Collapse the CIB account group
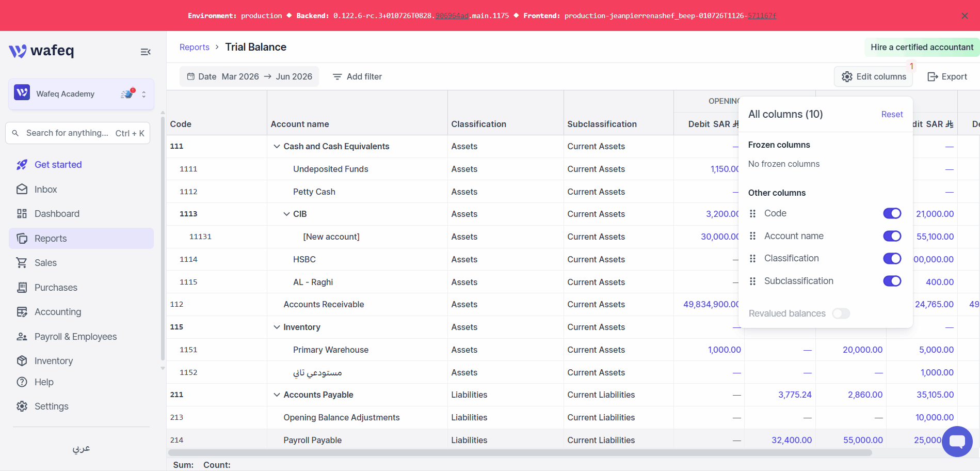The image size is (980, 471). (286, 214)
